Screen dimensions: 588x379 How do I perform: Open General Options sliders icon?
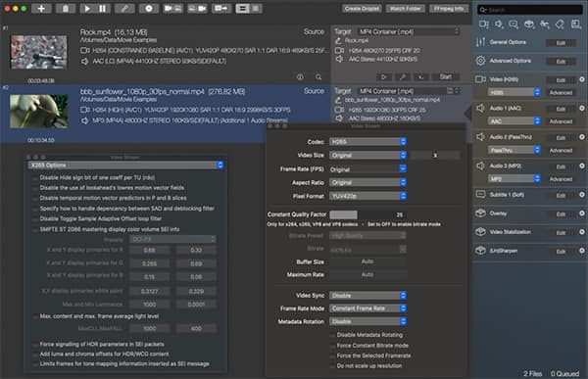tap(481, 42)
